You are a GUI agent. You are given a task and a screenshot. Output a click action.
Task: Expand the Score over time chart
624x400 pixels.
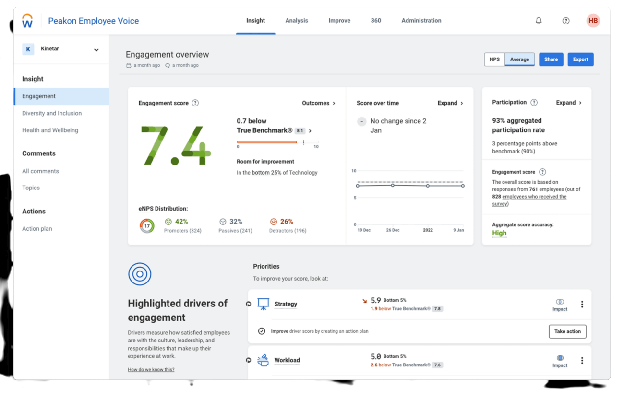click(450, 102)
